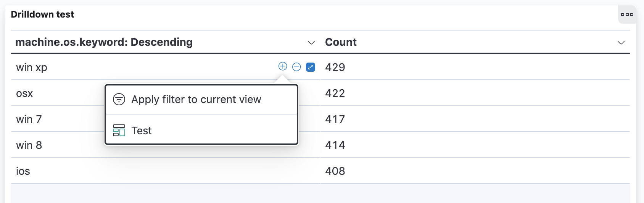Click the blue expand cell icon on win xp
Screen dimensions: 644x203
coord(311,67)
